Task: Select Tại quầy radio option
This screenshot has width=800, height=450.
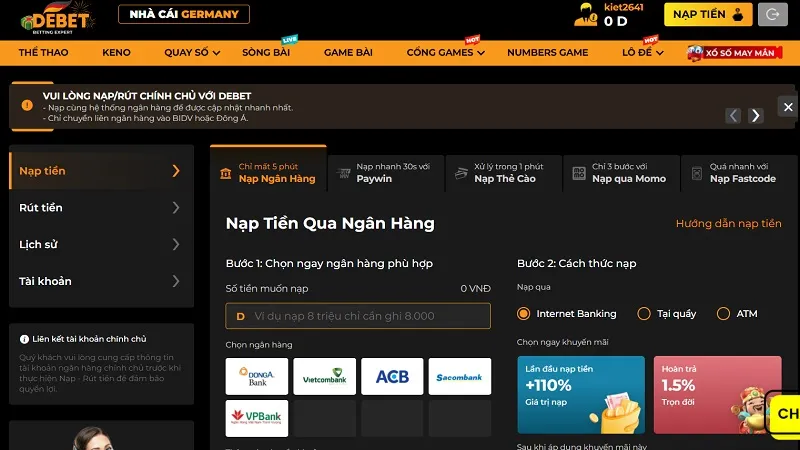Action: pos(644,314)
